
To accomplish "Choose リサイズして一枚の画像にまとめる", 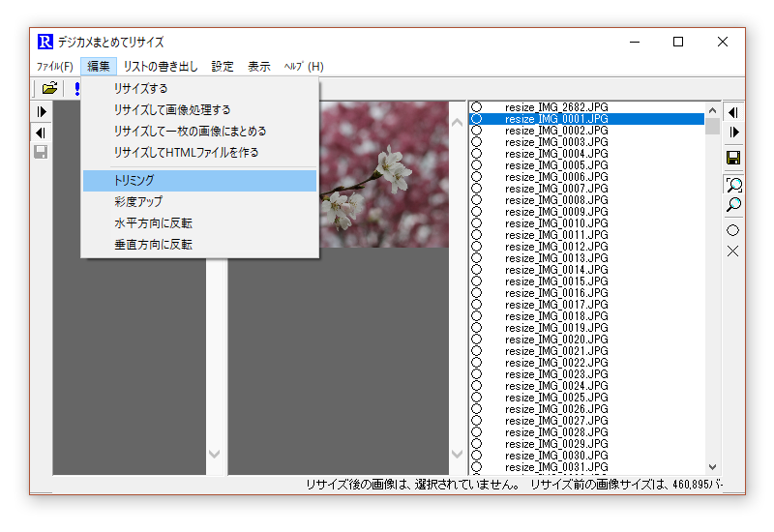I will 200,131.
